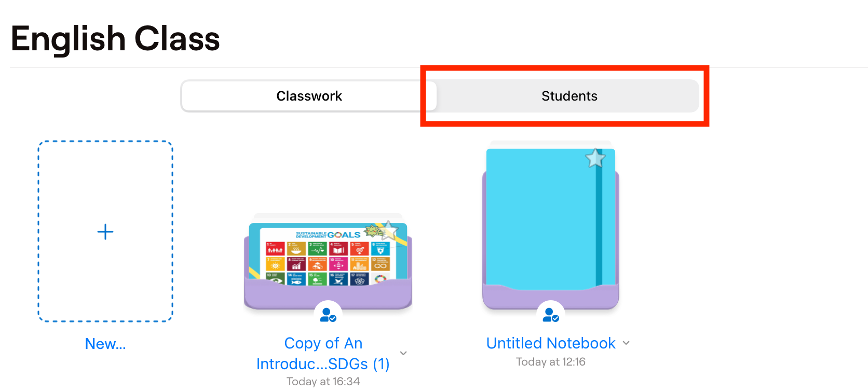The image size is (868, 392).
Task: Click the star on the Untitled Notebook cover
Action: click(x=595, y=158)
